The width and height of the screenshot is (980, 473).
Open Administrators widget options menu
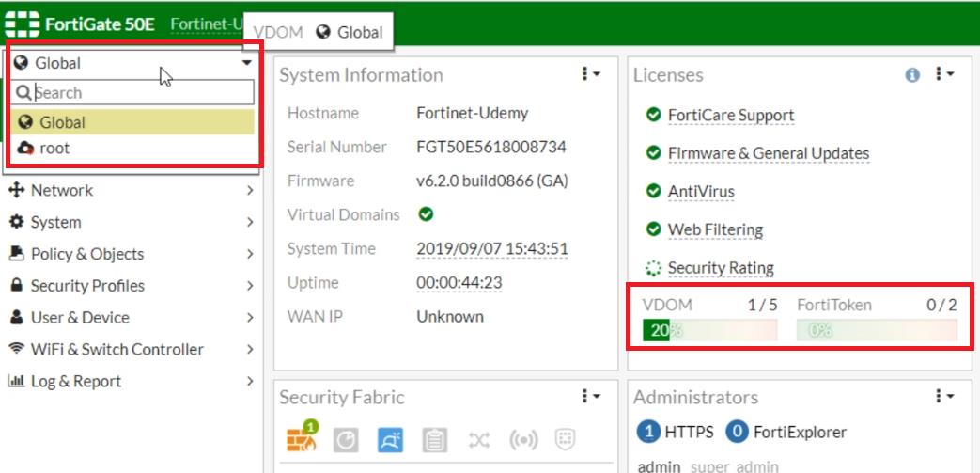(x=945, y=396)
